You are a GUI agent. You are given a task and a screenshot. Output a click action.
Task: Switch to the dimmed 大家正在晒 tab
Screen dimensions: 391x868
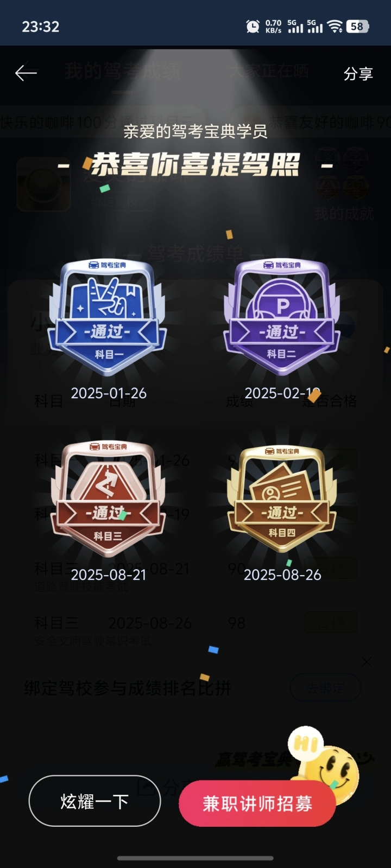click(x=269, y=71)
